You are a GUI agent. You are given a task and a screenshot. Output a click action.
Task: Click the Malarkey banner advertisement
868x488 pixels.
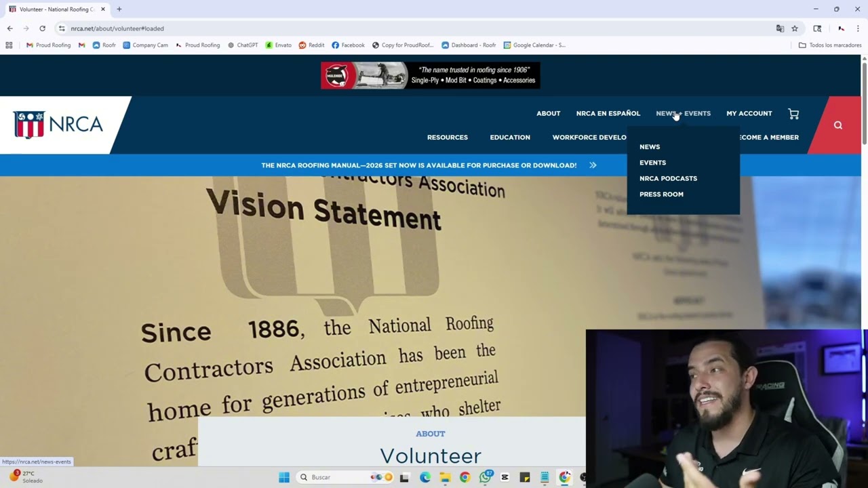431,75
